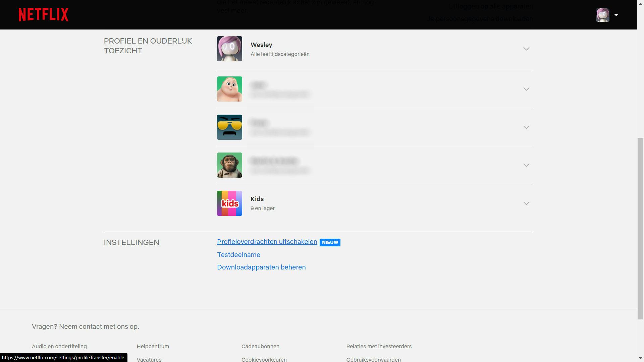Expand the sunglasses avatar profile chevron
This screenshot has width=644, height=362.
(526, 127)
